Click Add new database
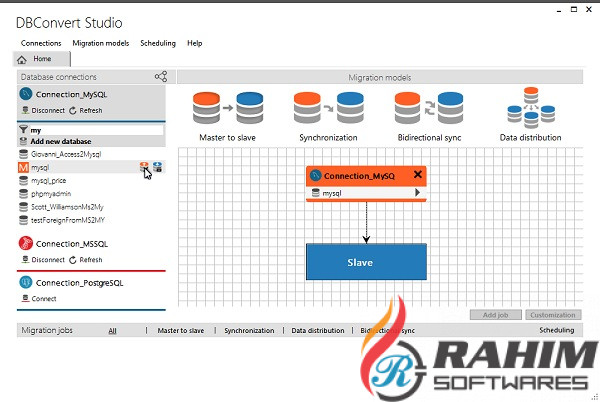 (x=61, y=142)
